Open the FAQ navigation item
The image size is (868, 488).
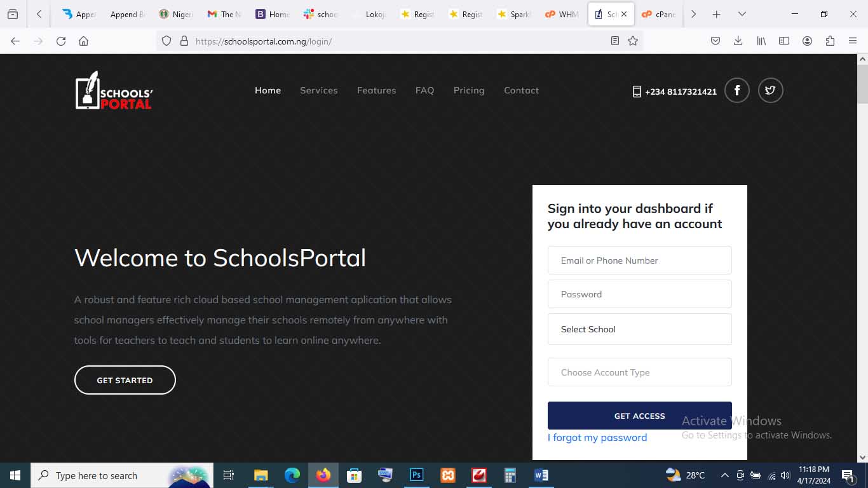(424, 90)
